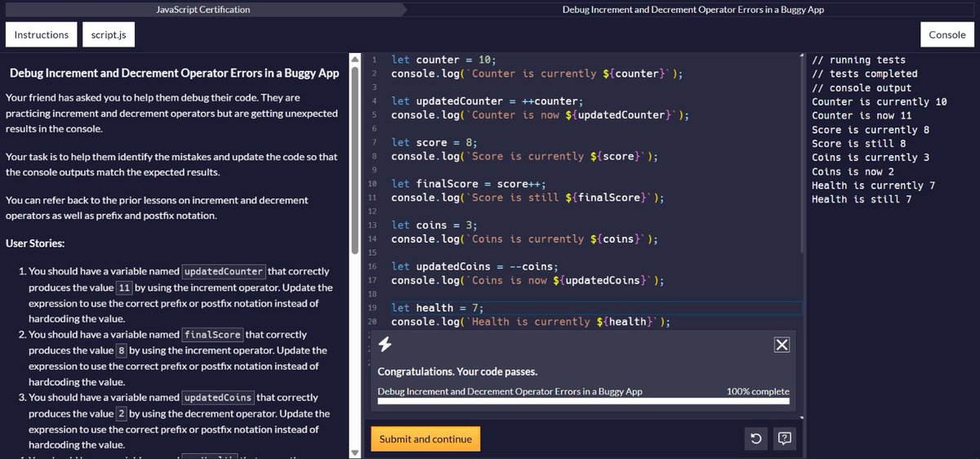
Task: Click the 'let finalScore = score++;' line
Action: [468, 184]
